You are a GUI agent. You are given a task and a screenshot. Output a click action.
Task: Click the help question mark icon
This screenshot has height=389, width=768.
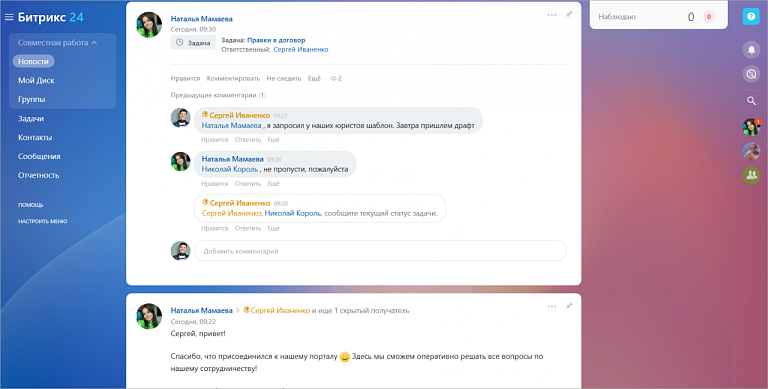coord(751,17)
